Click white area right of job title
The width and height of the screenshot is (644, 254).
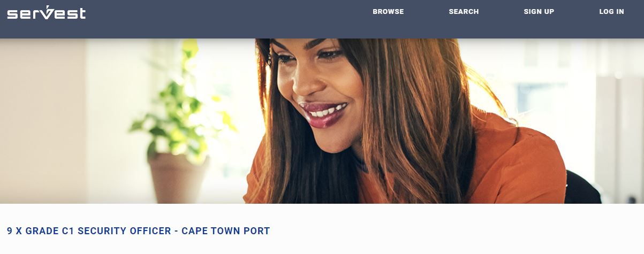(455, 231)
